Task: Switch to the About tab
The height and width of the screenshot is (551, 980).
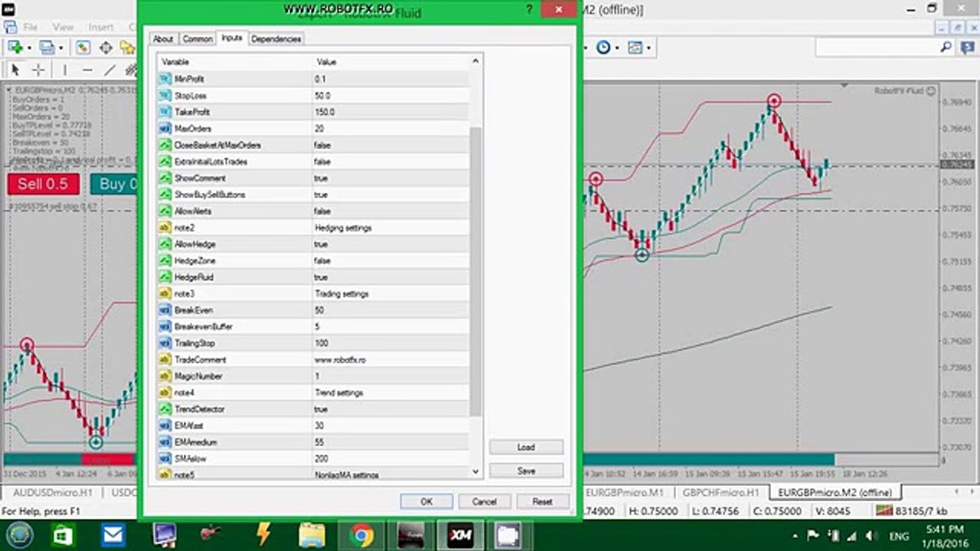Action: point(163,39)
